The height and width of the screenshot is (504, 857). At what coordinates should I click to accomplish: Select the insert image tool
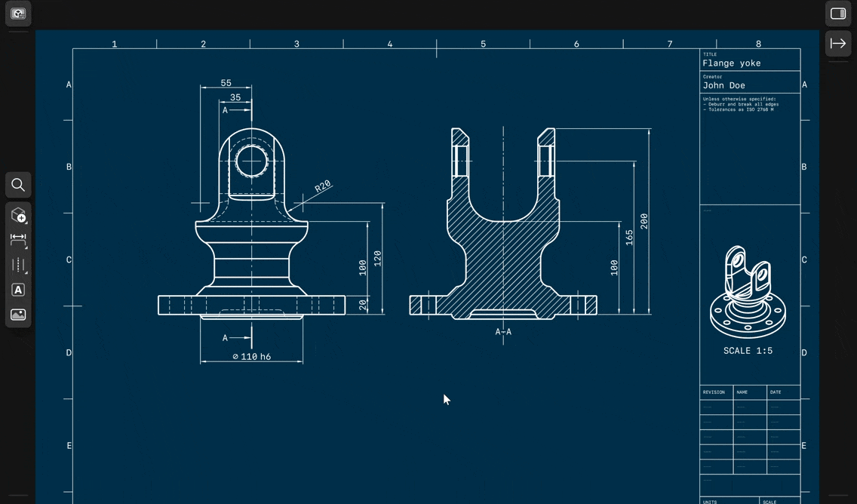(18, 315)
